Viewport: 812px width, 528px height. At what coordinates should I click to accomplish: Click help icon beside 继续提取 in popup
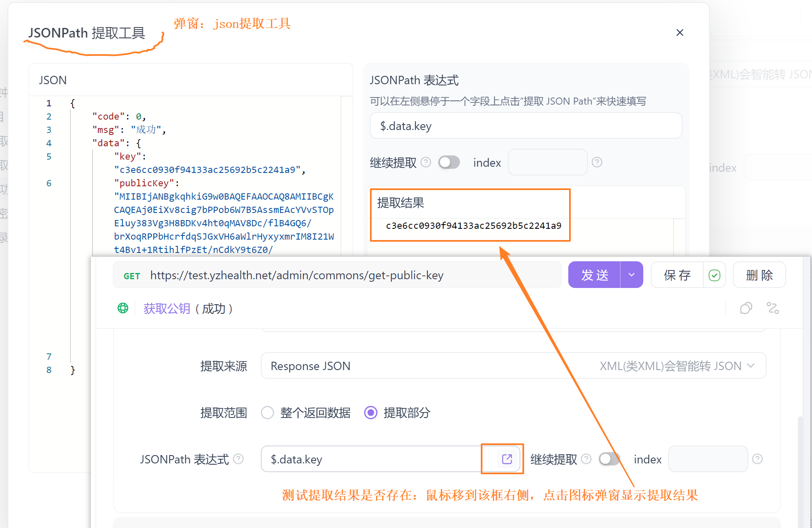click(426, 162)
